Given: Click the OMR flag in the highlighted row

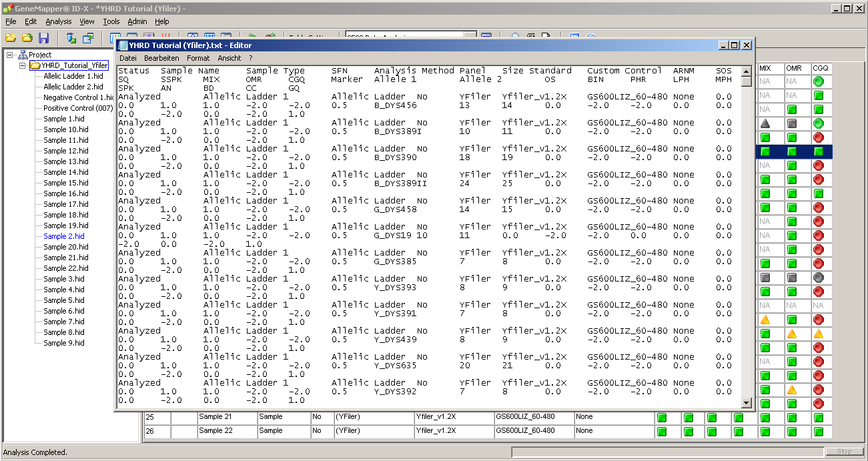Looking at the screenshot, I should tap(792, 151).
